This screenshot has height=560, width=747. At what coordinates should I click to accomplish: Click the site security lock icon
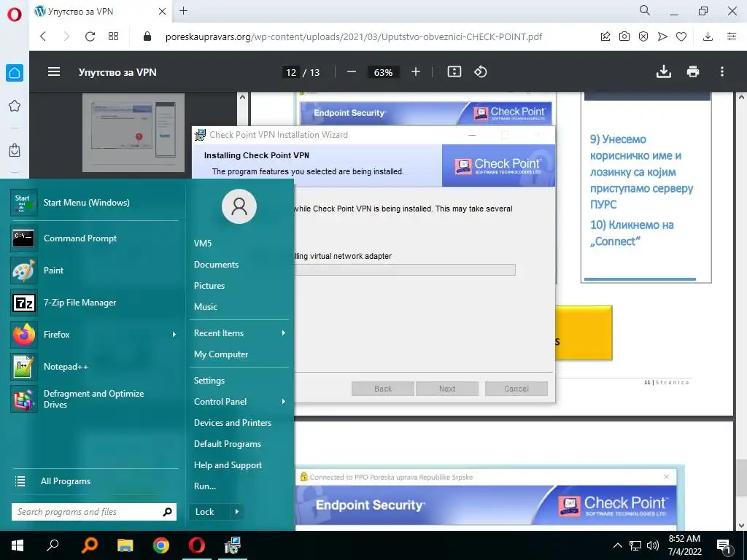147,36
